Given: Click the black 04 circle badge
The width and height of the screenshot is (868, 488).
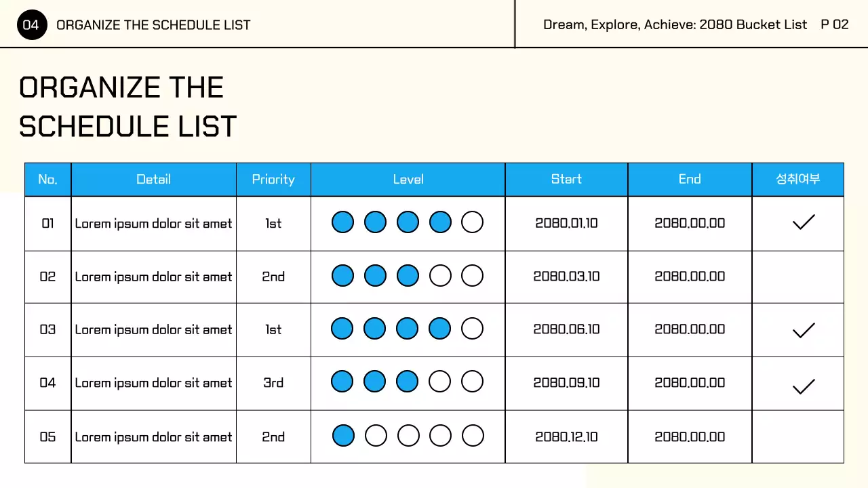Looking at the screenshot, I should (31, 25).
